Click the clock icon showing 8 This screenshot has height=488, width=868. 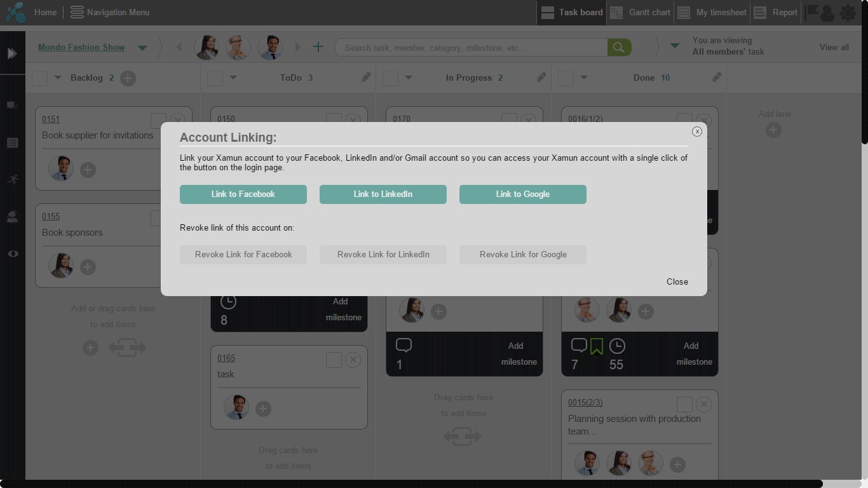(228, 302)
